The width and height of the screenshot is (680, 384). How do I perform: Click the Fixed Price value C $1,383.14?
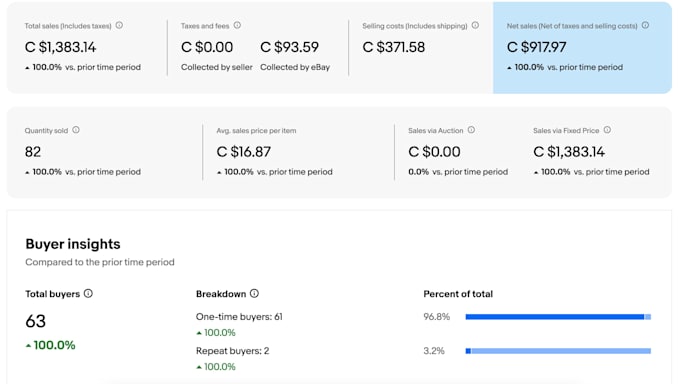(569, 152)
